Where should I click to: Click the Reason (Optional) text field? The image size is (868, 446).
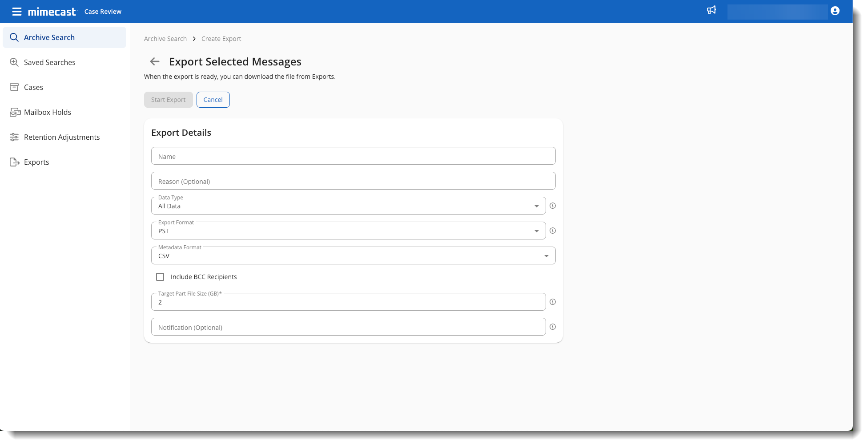point(353,181)
